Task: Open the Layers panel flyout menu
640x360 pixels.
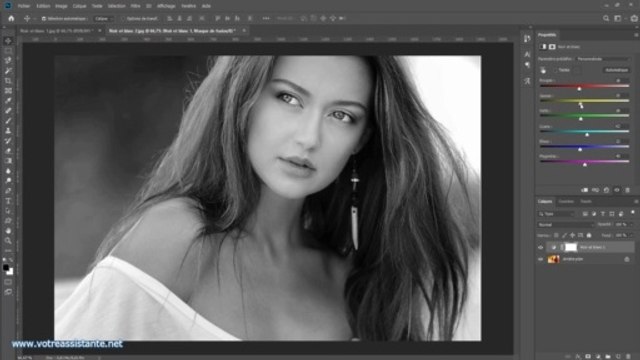Action: (636, 202)
